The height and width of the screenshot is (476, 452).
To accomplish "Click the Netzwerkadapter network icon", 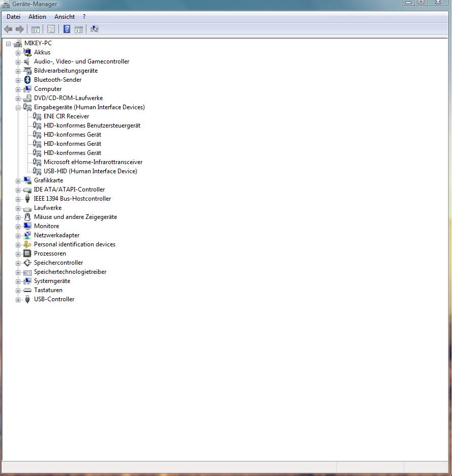I will pos(27,235).
